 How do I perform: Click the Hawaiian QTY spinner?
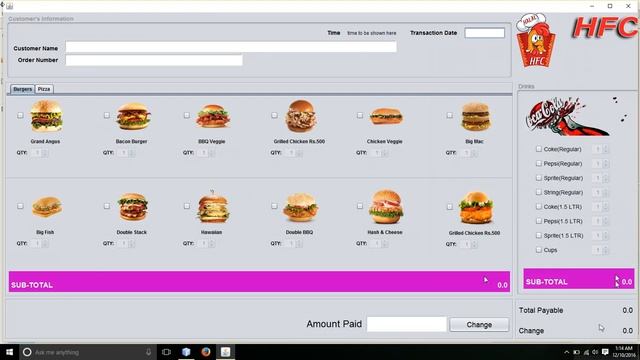(x=206, y=243)
